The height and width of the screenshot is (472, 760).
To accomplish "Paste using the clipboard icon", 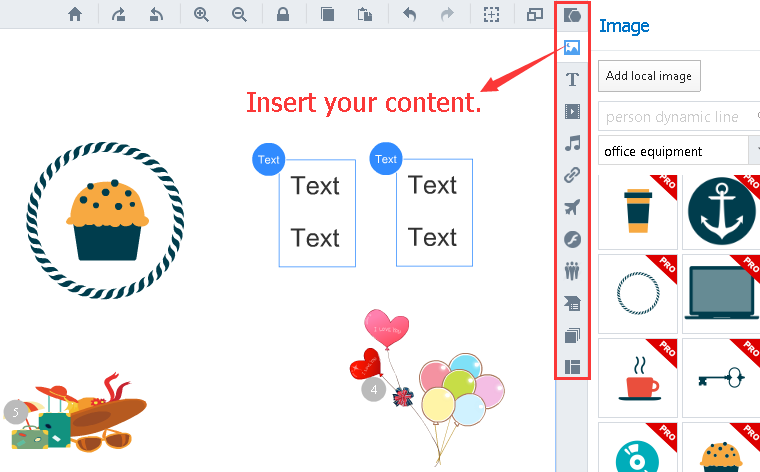I will click(365, 15).
